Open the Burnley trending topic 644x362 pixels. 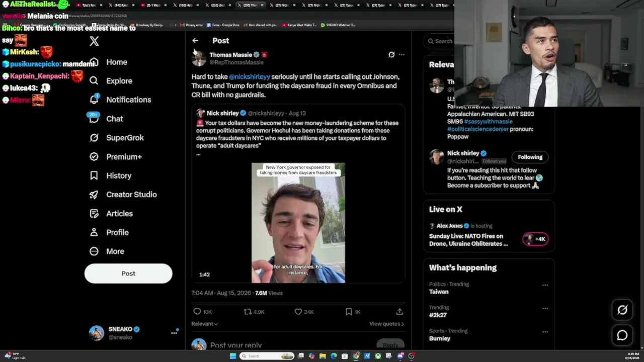pos(440,338)
